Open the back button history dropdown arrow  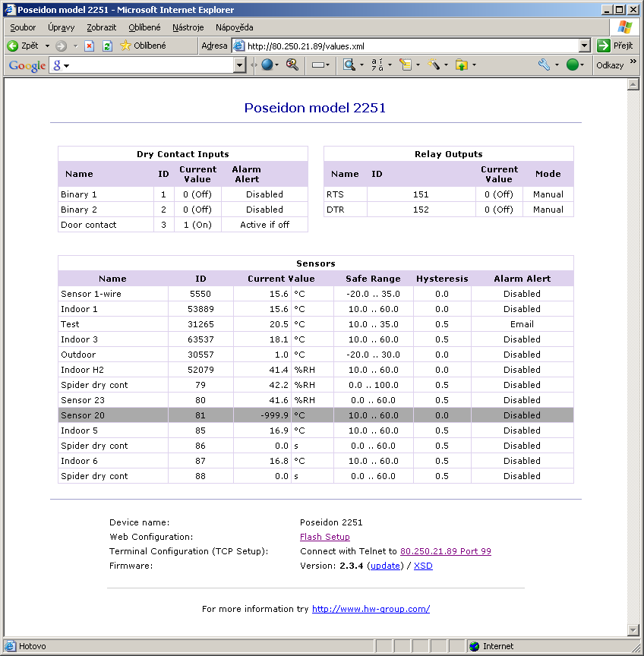click(x=47, y=46)
